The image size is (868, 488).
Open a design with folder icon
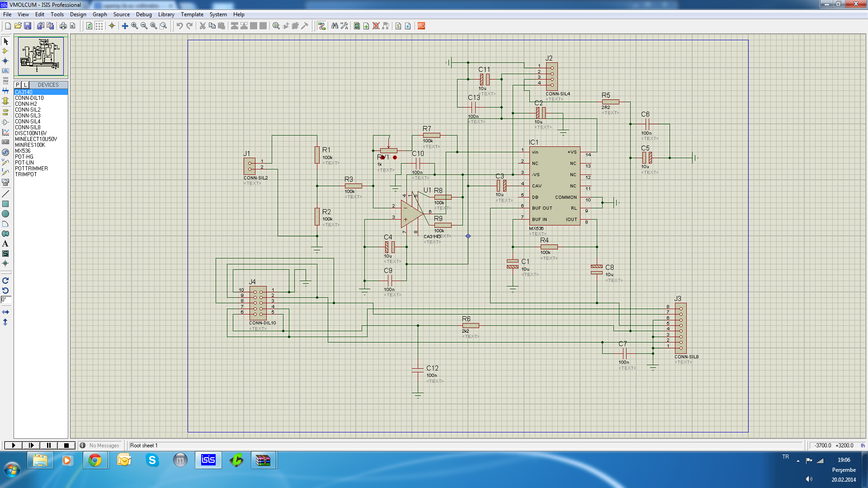[x=18, y=26]
